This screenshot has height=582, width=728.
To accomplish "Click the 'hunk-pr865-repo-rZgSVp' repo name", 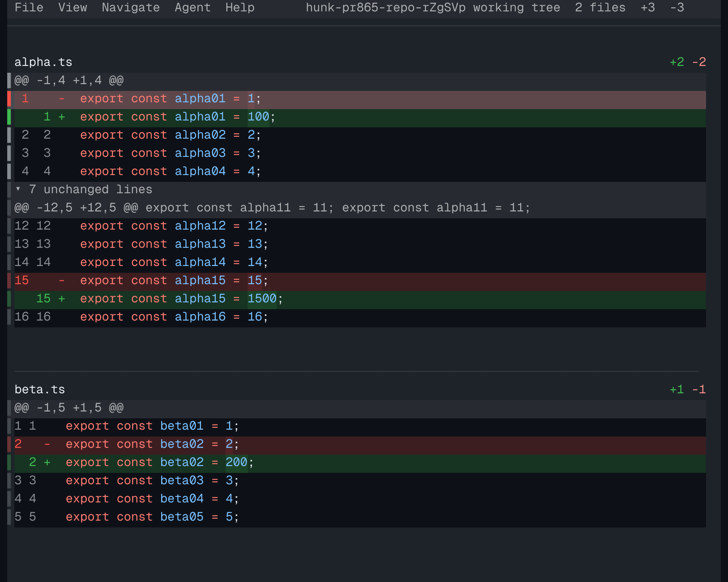I will 386,8.
